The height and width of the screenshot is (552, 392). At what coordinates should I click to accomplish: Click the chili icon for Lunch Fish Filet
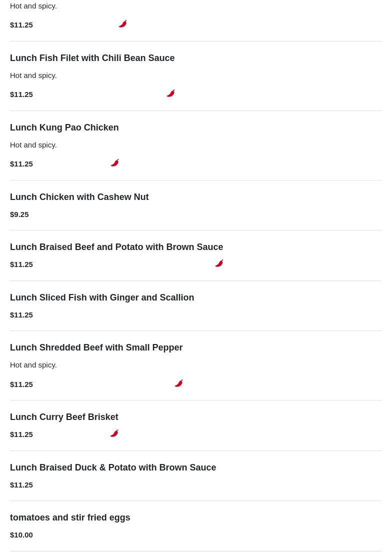pos(171,93)
